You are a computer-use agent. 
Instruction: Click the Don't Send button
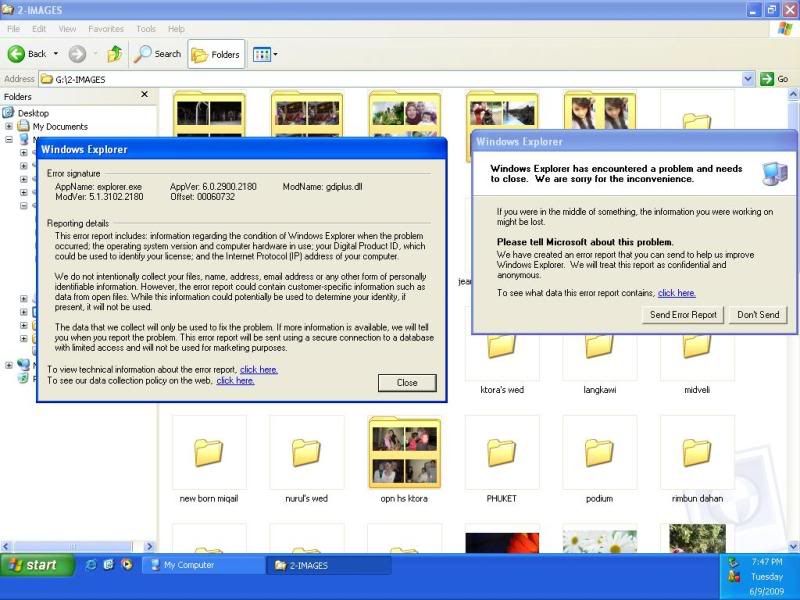point(758,315)
